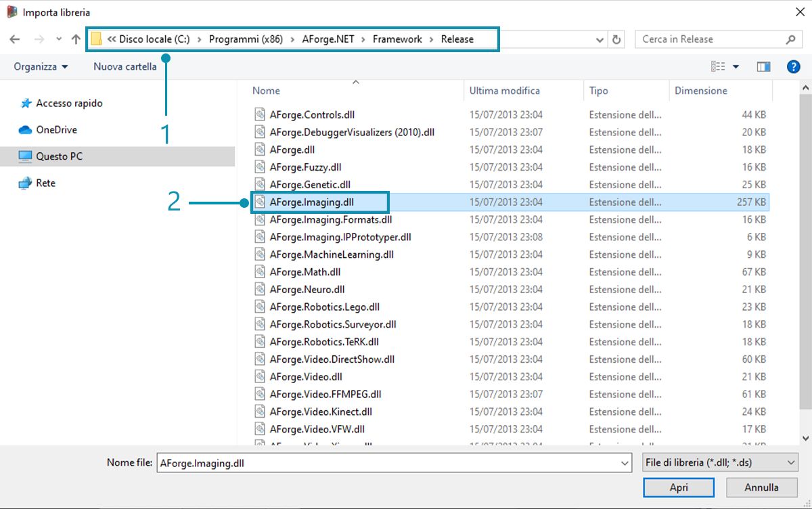The image size is (812, 509).
Task: Navigate to AForge.NET breadcrumb
Action: click(x=329, y=39)
